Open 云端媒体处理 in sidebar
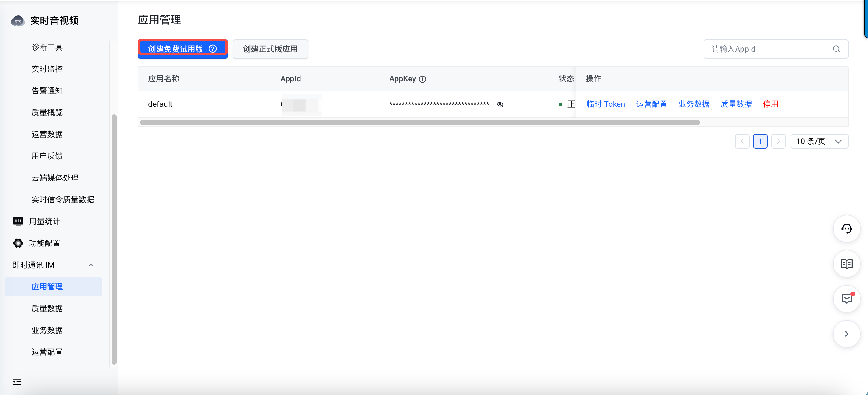The height and width of the screenshot is (395, 868). tap(55, 178)
